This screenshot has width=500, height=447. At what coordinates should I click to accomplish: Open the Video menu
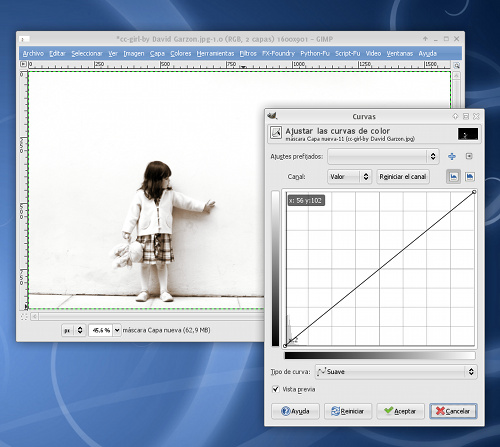pos(373,53)
